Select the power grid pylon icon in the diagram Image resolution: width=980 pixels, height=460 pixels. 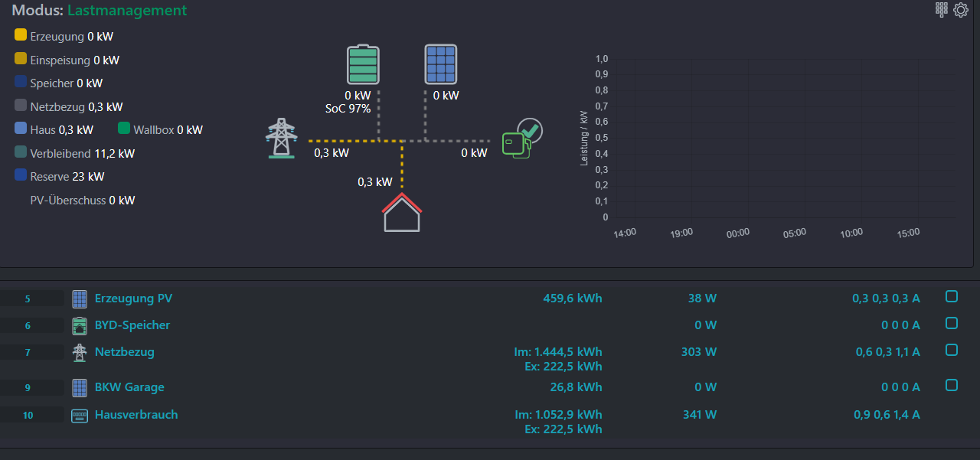point(280,139)
